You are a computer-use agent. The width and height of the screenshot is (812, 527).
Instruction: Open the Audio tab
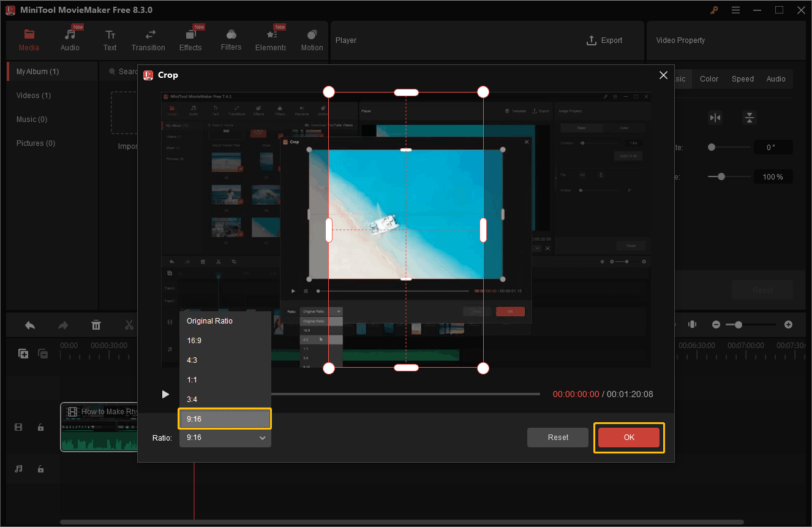[70, 40]
